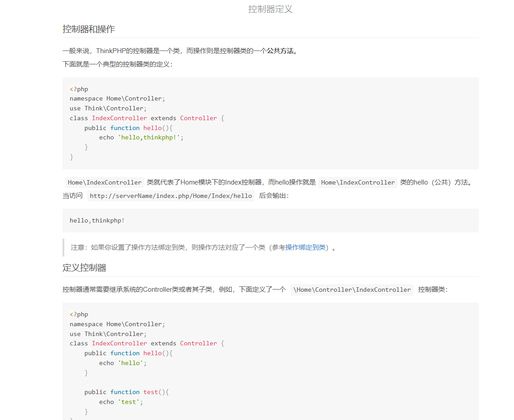
Task: Click the public function test() code line
Action: 126,392
